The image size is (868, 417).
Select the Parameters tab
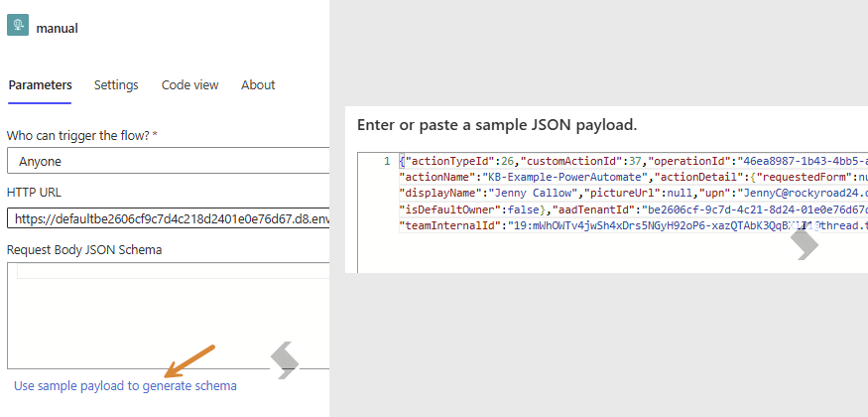coord(40,84)
